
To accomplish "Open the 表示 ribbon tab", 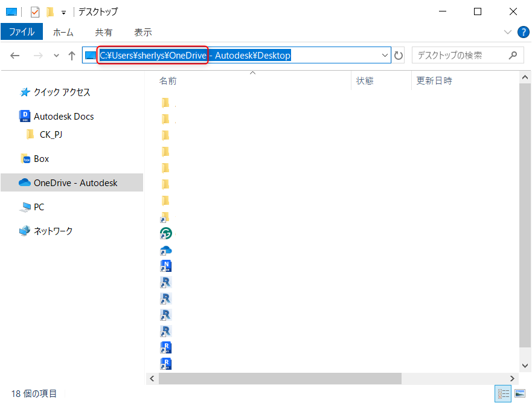I will coord(143,32).
